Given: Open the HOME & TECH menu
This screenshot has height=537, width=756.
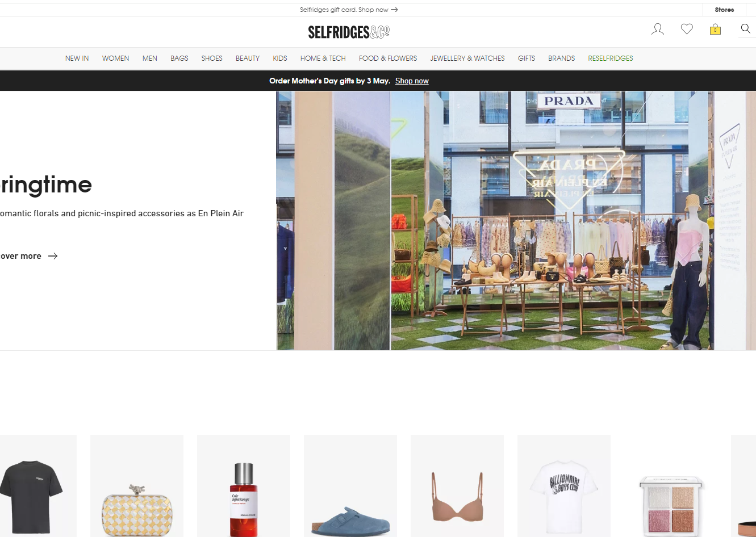Looking at the screenshot, I should click(x=323, y=58).
